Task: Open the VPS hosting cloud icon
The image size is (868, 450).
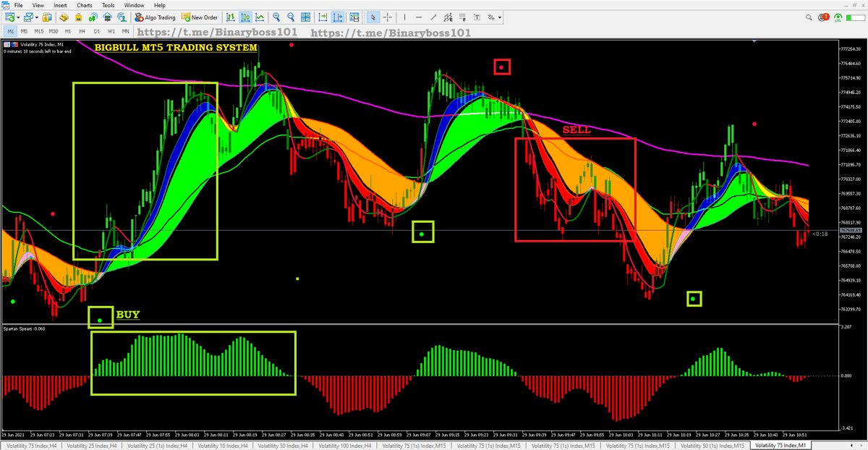Action: tap(108, 17)
